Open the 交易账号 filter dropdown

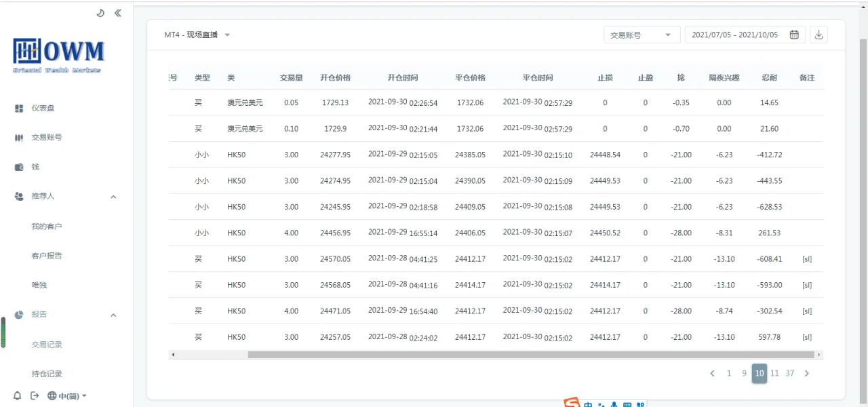coord(642,35)
